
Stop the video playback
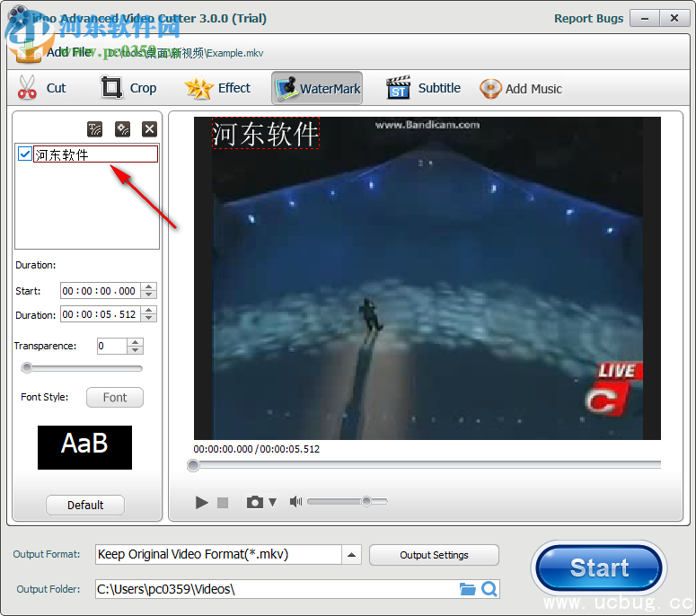[x=223, y=502]
